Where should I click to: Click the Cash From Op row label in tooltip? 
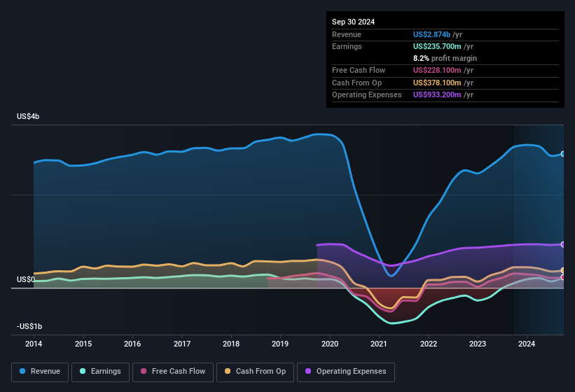point(356,83)
